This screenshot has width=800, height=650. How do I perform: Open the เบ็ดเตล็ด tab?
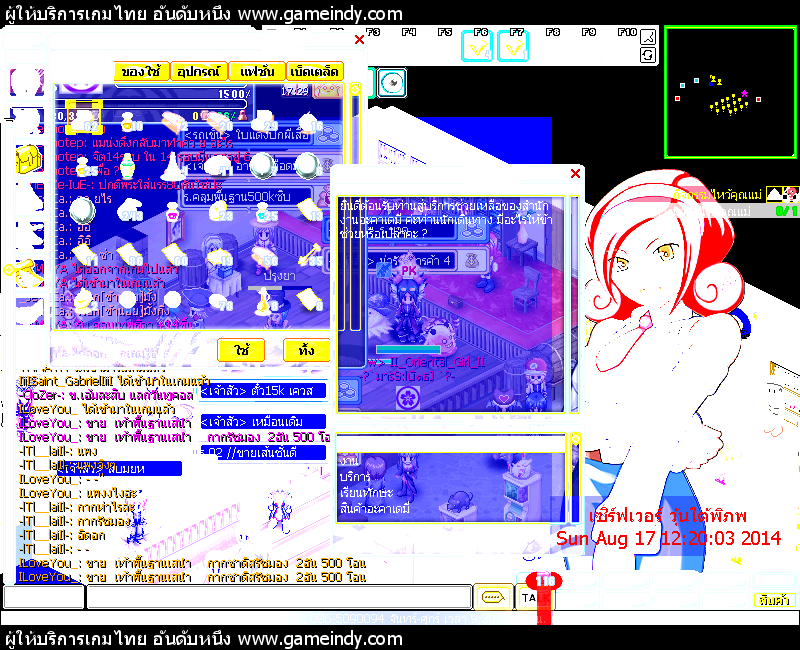315,71
